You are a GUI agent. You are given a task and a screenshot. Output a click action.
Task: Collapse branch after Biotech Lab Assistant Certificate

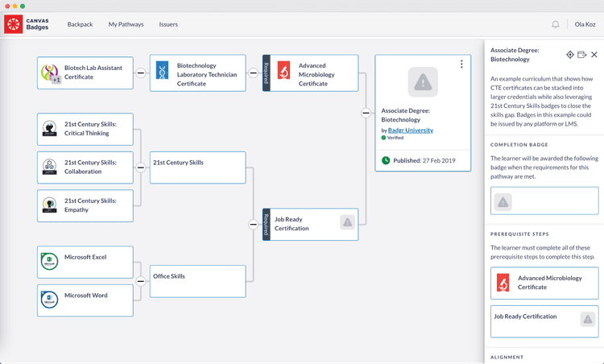click(x=141, y=72)
